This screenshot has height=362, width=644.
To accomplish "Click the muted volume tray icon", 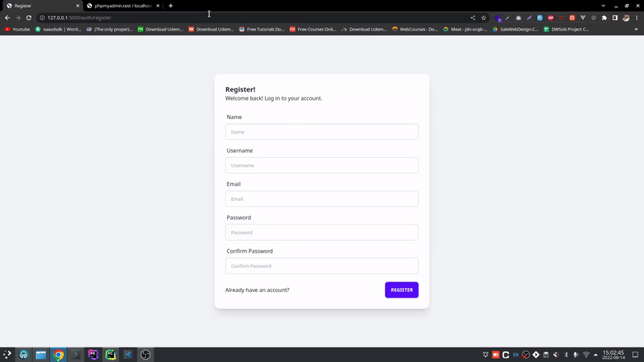I will (555, 355).
